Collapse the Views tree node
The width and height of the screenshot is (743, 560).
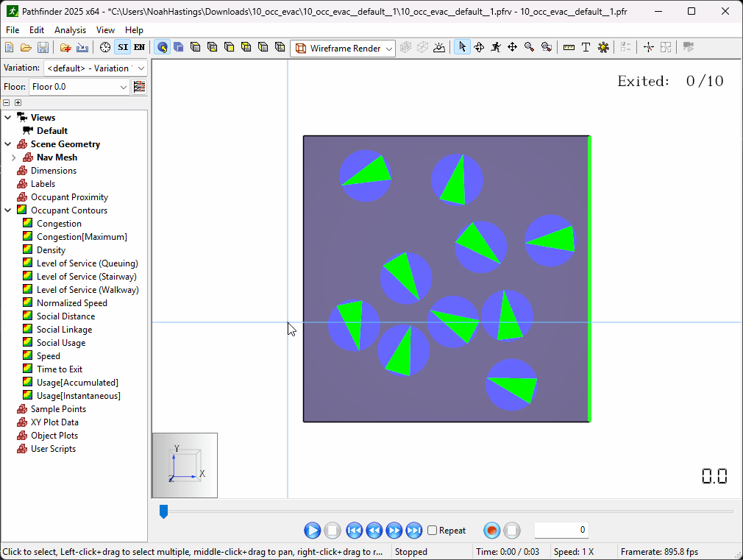[8, 118]
